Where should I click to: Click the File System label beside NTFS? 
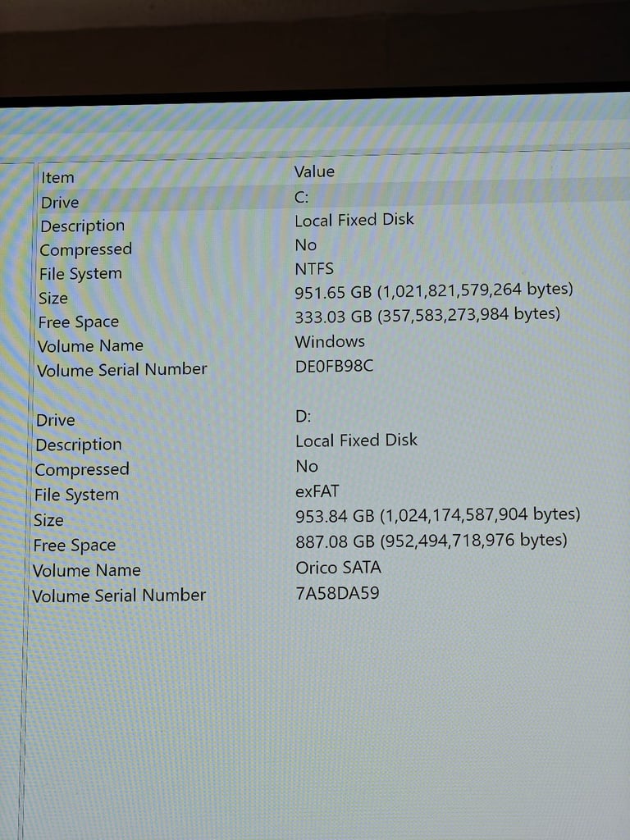tap(80, 274)
